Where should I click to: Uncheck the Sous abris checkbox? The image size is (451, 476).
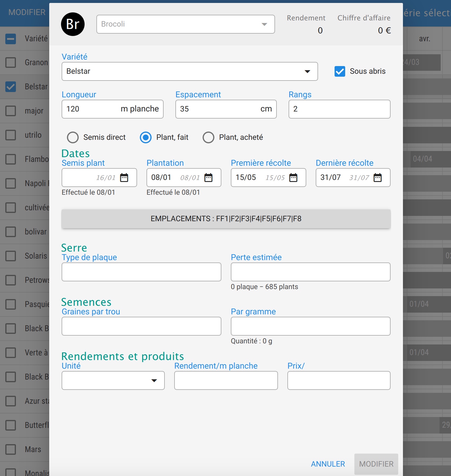click(x=340, y=71)
